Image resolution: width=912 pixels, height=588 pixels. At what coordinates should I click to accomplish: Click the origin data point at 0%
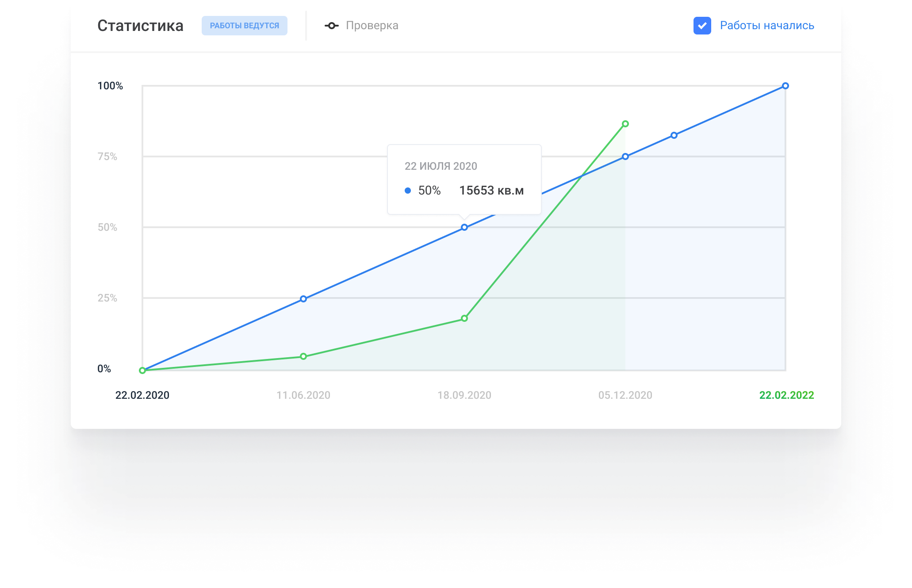click(x=142, y=370)
